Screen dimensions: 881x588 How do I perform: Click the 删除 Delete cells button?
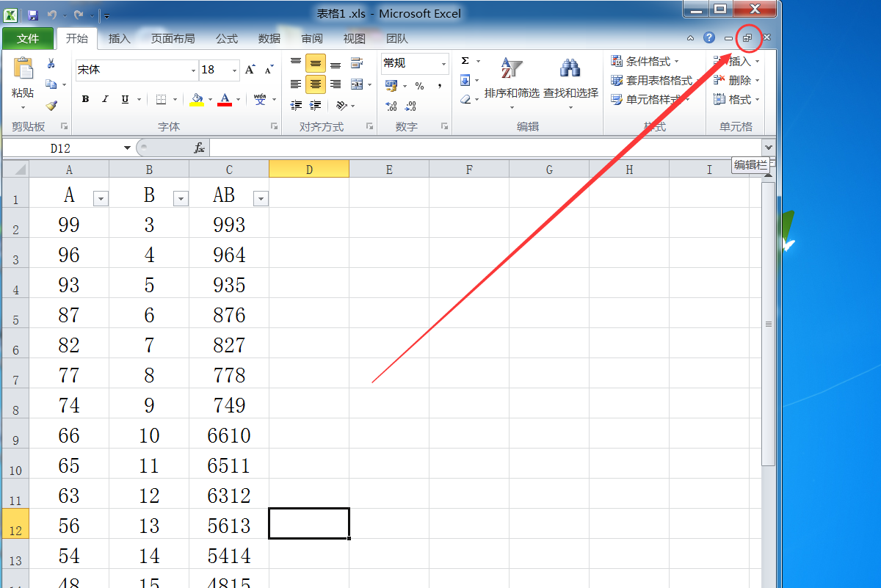tap(736, 80)
